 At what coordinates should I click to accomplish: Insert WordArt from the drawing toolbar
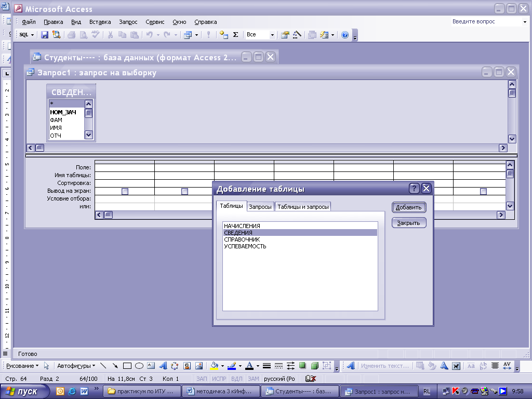pos(163,366)
